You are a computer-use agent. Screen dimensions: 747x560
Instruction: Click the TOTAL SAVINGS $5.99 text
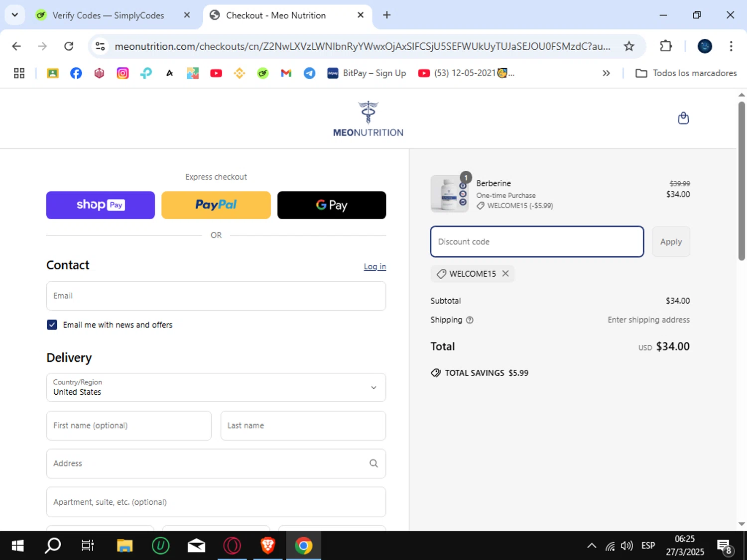tap(480, 373)
